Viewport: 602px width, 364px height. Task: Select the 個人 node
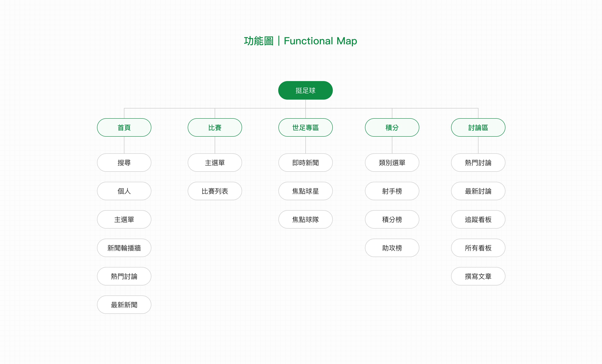coord(124,191)
